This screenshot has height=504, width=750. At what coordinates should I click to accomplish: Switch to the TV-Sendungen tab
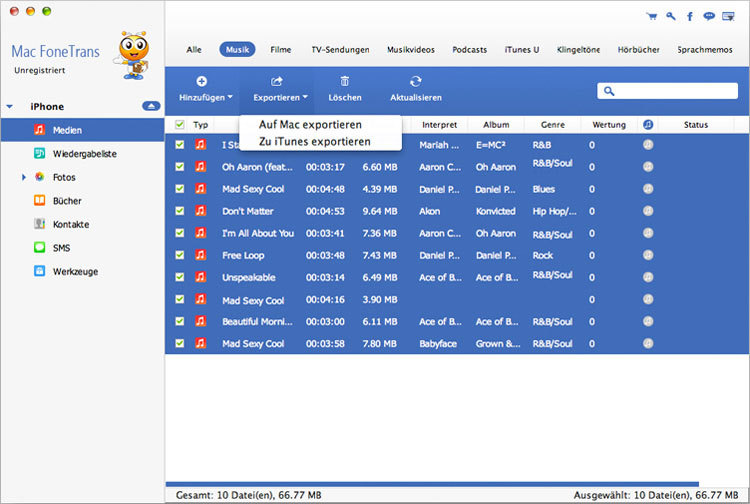[340, 49]
